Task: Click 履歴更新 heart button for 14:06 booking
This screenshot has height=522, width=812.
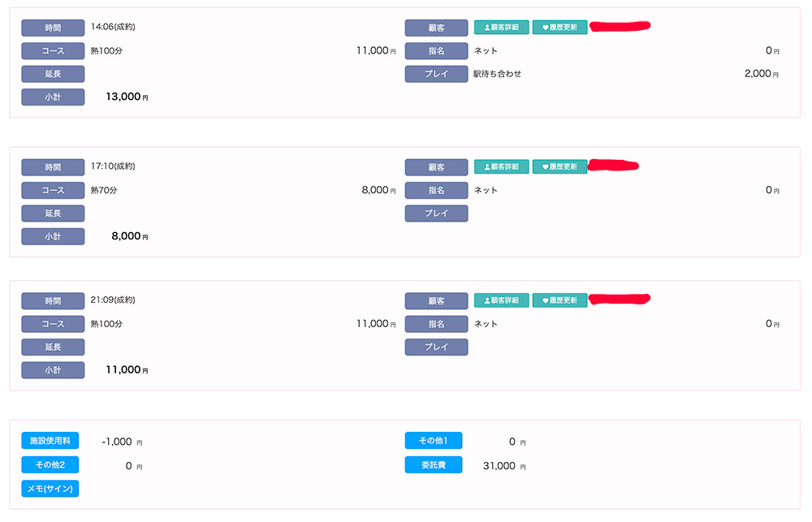Action: coord(559,28)
